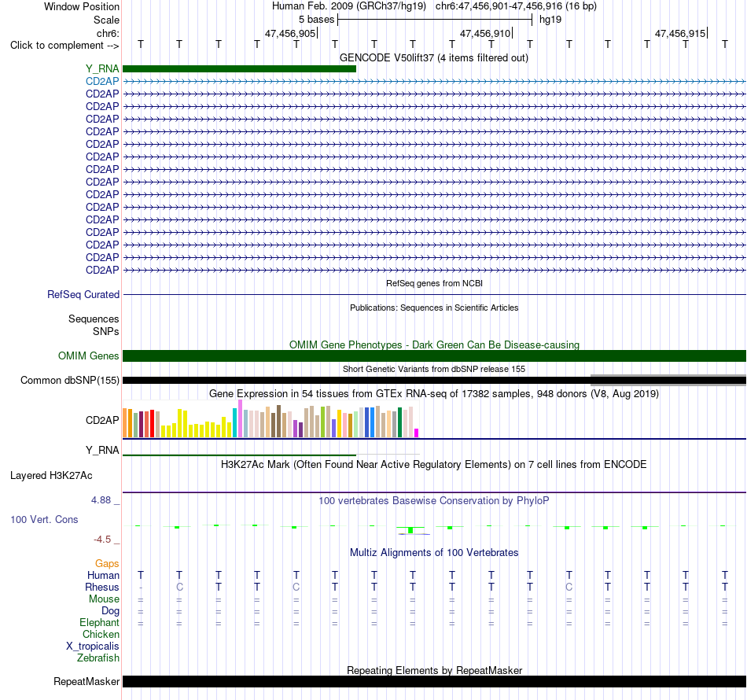Click the RepeatMasker track label
This screenshot has height=700, width=747.
click(x=86, y=682)
